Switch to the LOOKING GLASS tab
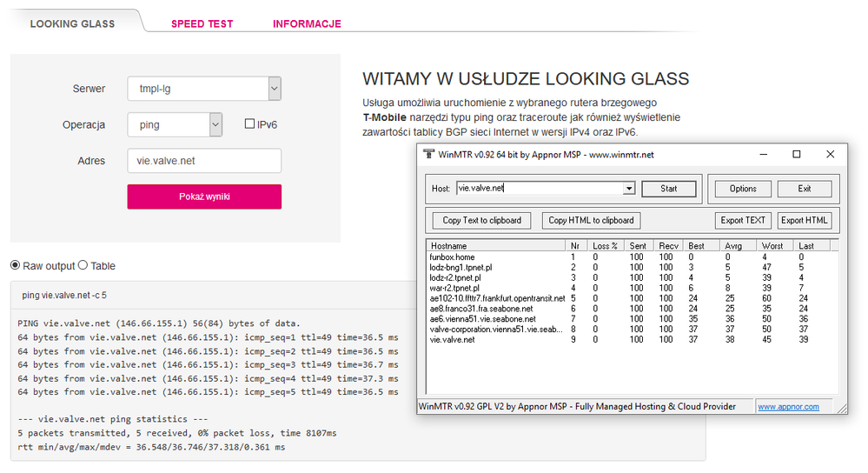Viewport: 868px width, 473px height. pyautogui.click(x=72, y=23)
